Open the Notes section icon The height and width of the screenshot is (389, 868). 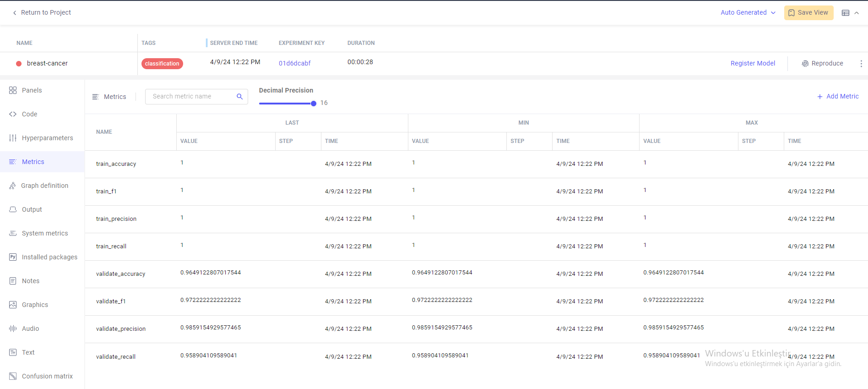click(13, 281)
